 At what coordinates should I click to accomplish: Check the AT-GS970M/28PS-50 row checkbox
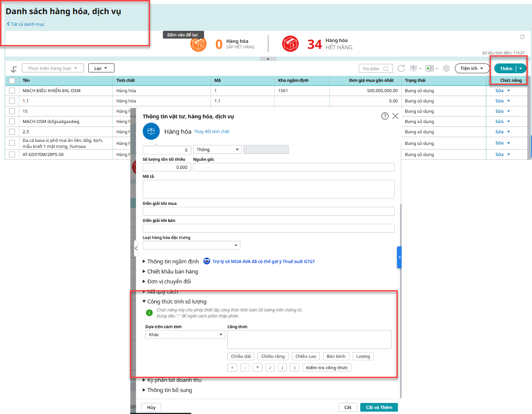[12, 154]
